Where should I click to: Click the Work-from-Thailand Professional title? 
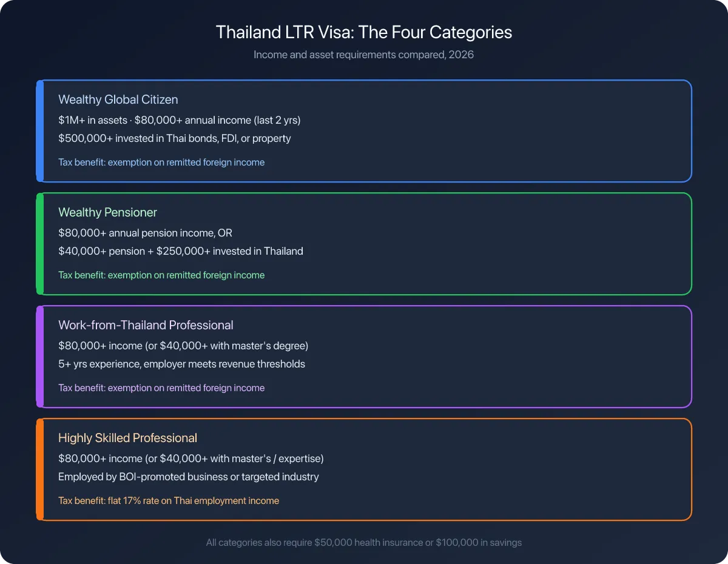click(146, 325)
